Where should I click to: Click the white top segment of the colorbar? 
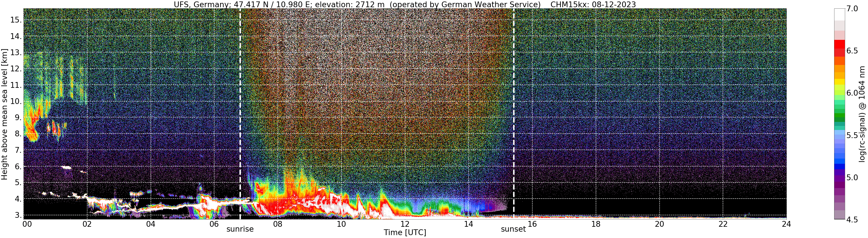(x=839, y=15)
